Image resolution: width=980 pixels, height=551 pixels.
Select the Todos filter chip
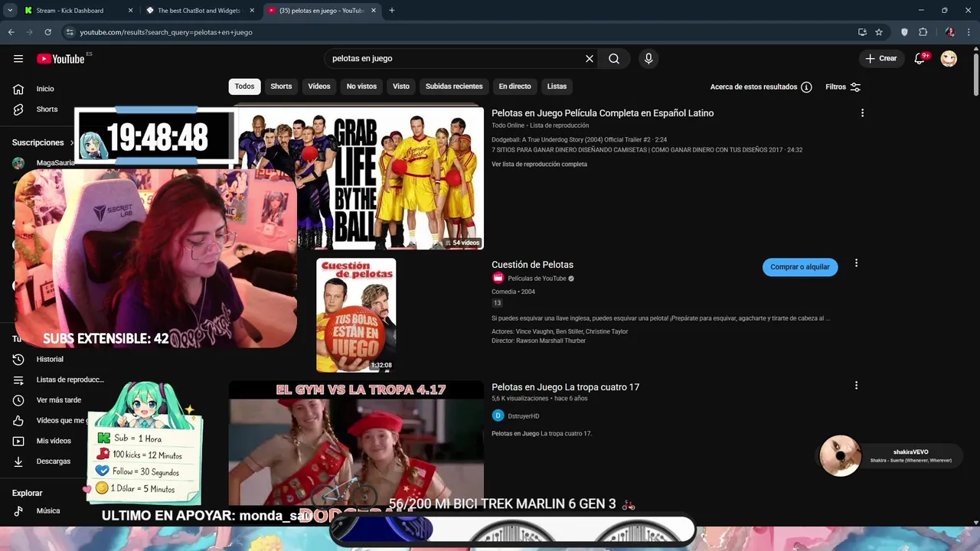point(245,86)
